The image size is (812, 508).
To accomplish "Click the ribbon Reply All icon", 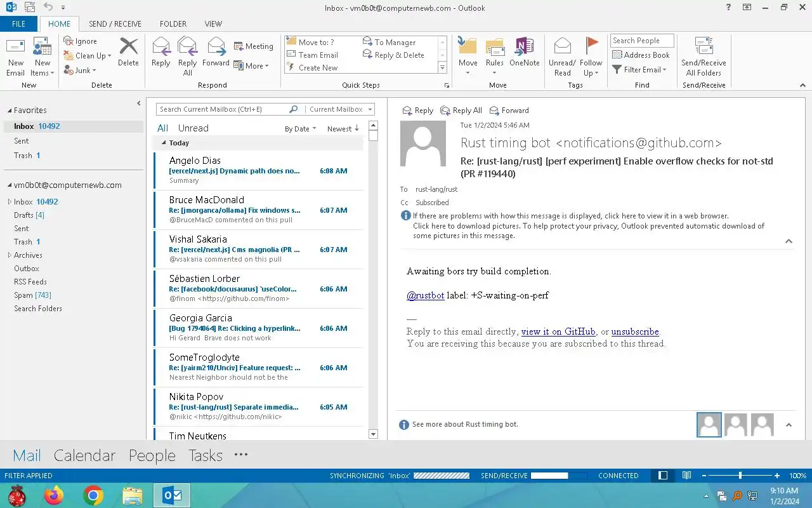I will [187, 57].
